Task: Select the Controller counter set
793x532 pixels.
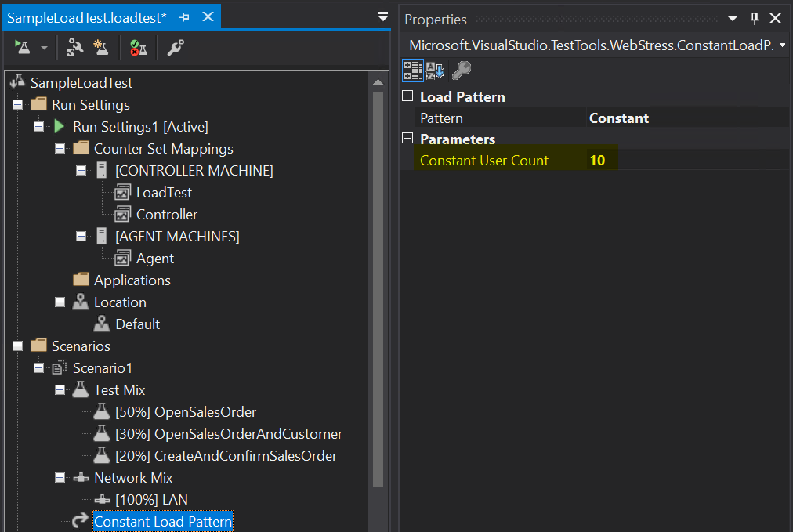Action: click(x=167, y=215)
